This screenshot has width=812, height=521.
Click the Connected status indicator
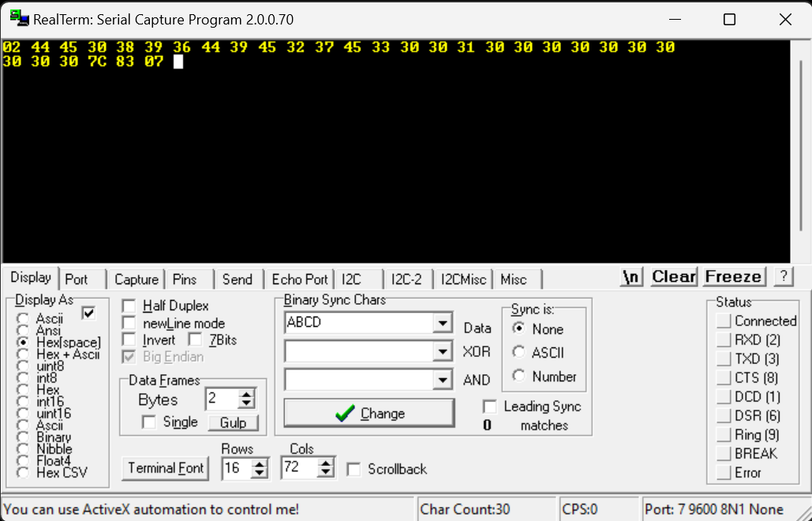(x=724, y=320)
